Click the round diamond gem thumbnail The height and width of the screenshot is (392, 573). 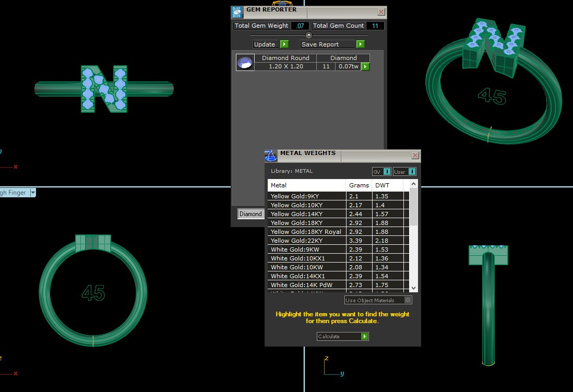245,62
